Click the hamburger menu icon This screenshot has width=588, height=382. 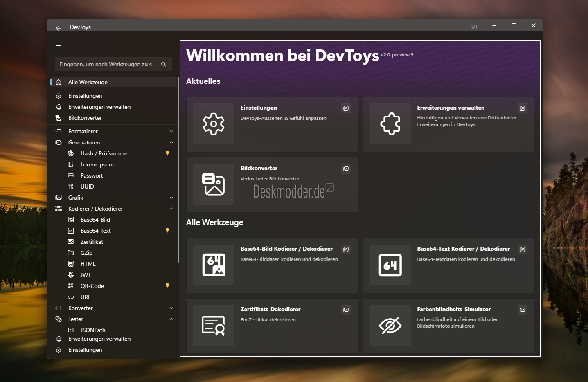click(x=59, y=47)
